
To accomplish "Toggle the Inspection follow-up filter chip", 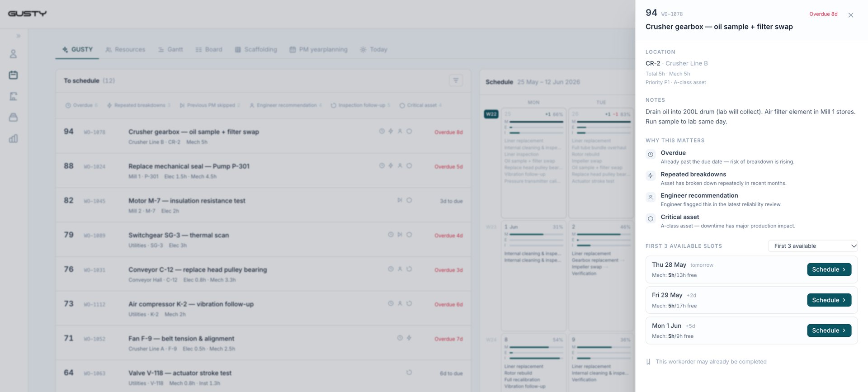I will [360, 105].
